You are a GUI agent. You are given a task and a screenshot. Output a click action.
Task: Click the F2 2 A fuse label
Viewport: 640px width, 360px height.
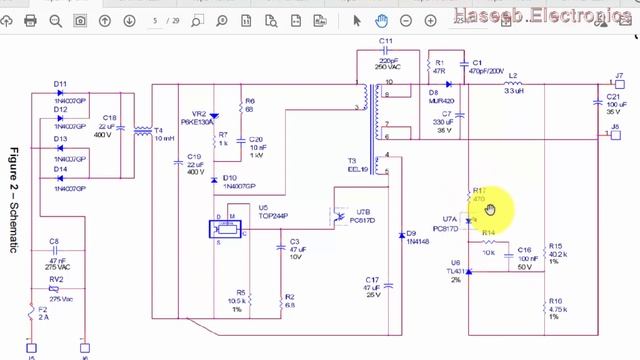click(43, 313)
